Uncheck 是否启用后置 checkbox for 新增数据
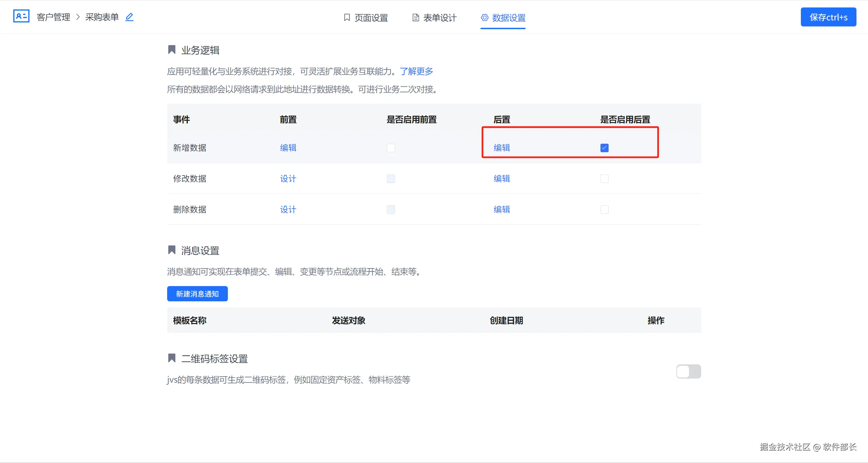The image size is (868, 463). point(604,148)
